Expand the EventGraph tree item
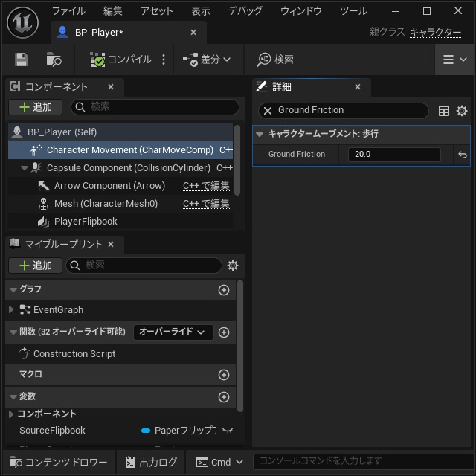This screenshot has height=476, width=476. pyautogui.click(x=11, y=309)
